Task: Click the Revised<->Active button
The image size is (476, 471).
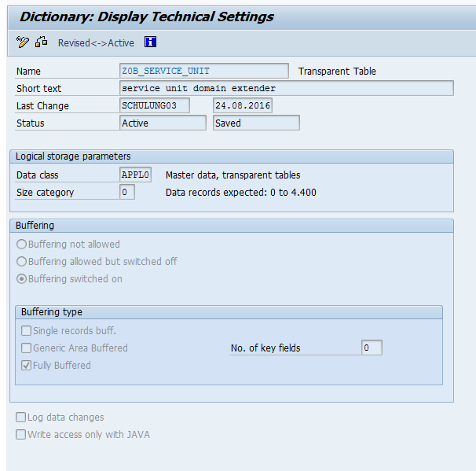Action: [96, 43]
